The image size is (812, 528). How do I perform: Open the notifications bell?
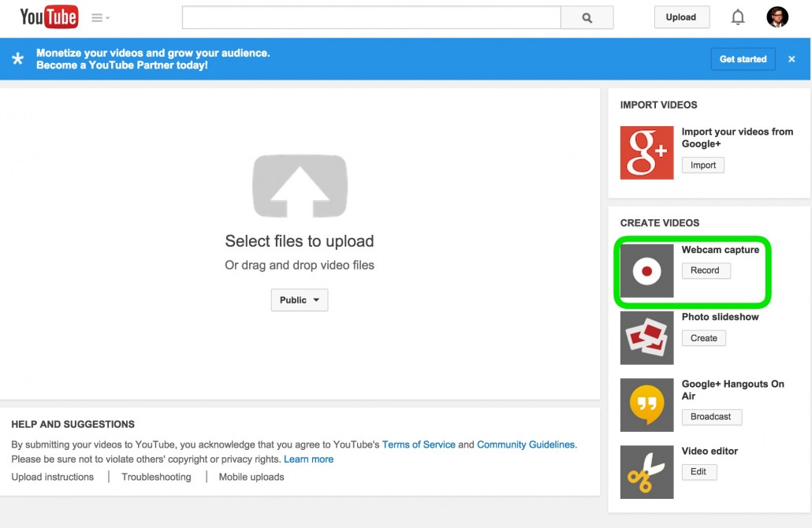[738, 17]
